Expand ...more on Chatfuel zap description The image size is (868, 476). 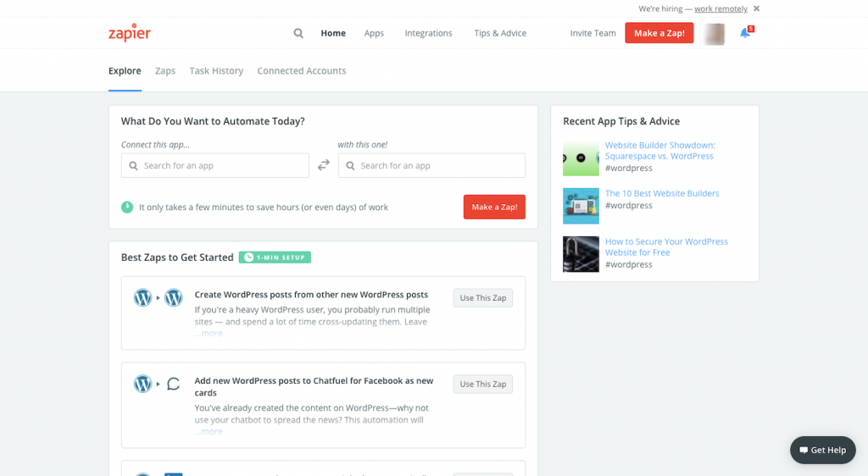coord(209,432)
